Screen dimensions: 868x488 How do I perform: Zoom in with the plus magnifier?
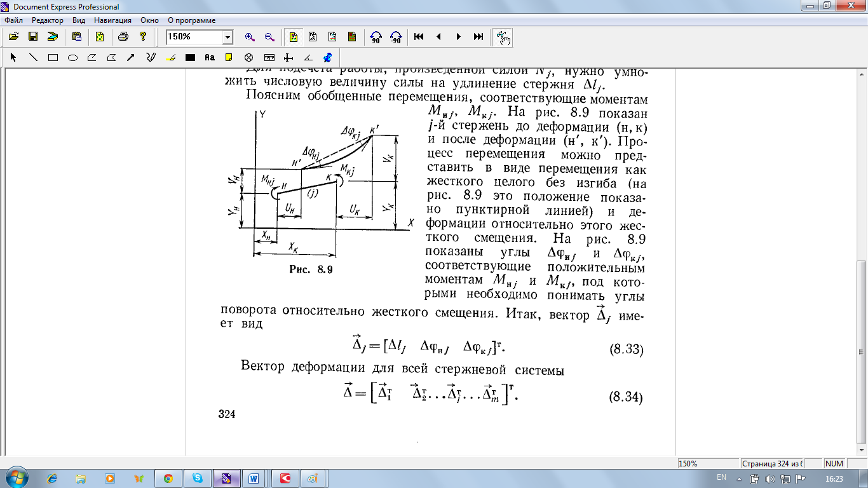[250, 37]
